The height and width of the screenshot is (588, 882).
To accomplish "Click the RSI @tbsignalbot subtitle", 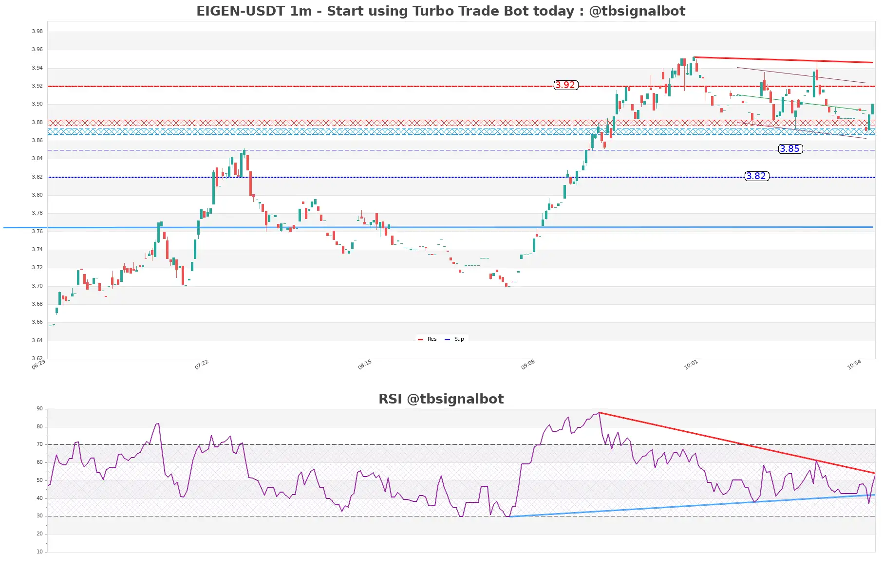I will (x=441, y=399).
